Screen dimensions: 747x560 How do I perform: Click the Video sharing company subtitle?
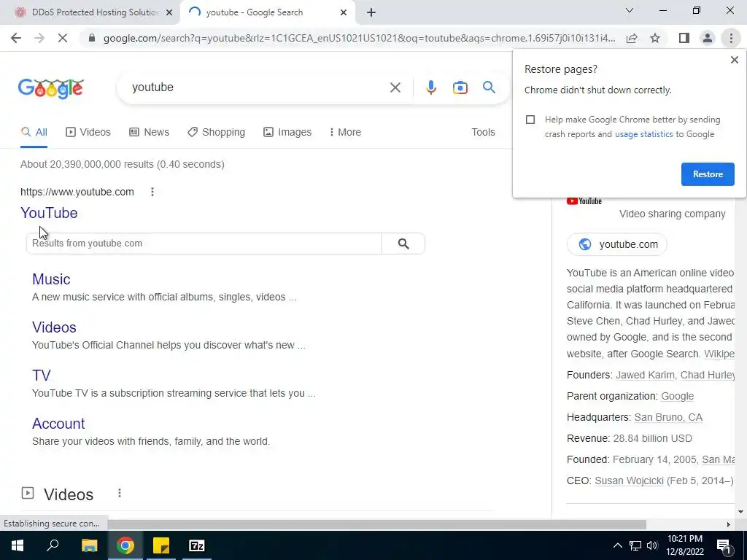coord(672,214)
